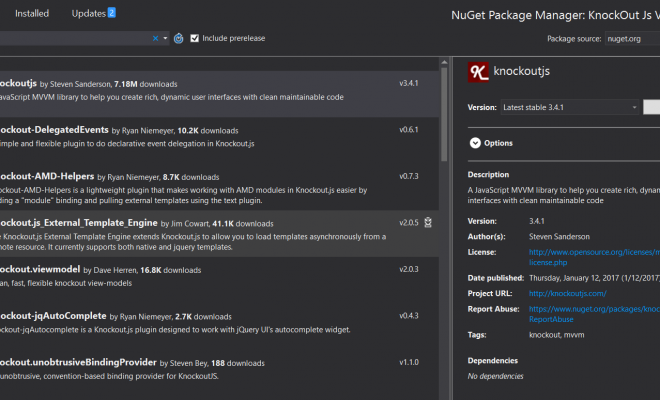Toggle the Include prerelease checkbox

click(194, 38)
